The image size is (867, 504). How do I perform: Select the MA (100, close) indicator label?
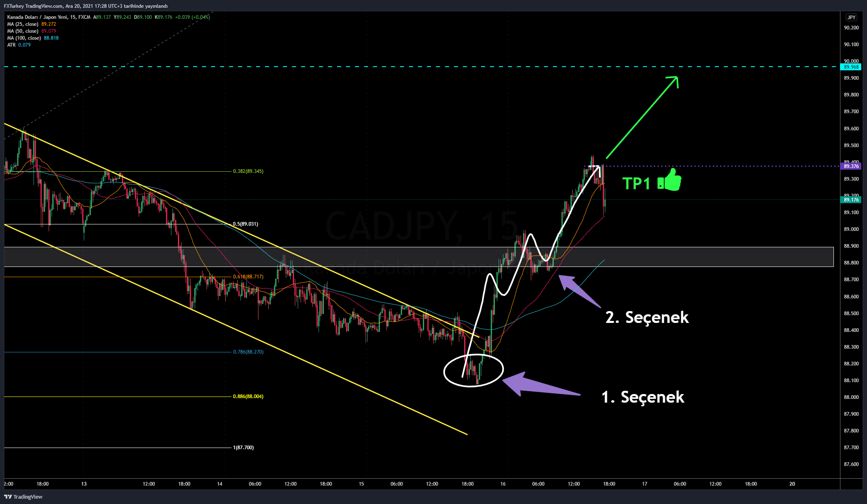24,38
